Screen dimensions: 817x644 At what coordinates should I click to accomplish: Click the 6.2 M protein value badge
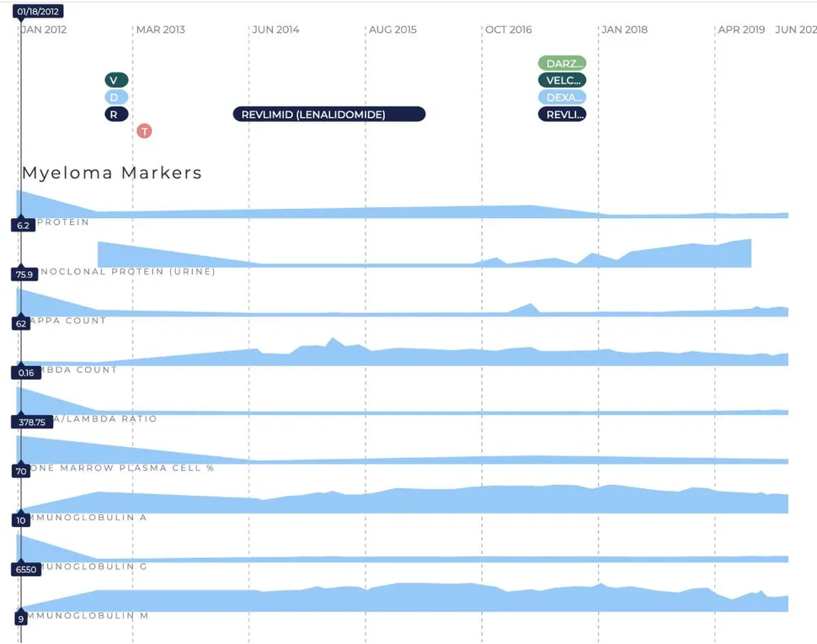[x=22, y=226]
